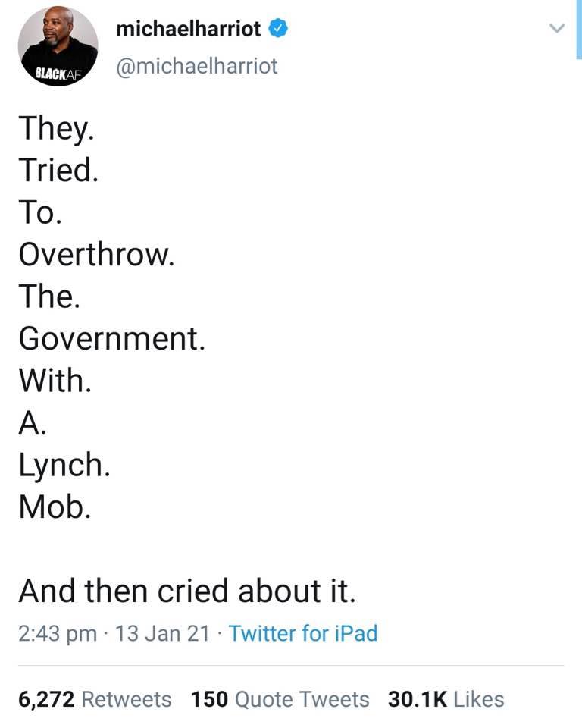The width and height of the screenshot is (582, 728).
Task: Open the tweet options chevron menu
Action: click(x=557, y=30)
